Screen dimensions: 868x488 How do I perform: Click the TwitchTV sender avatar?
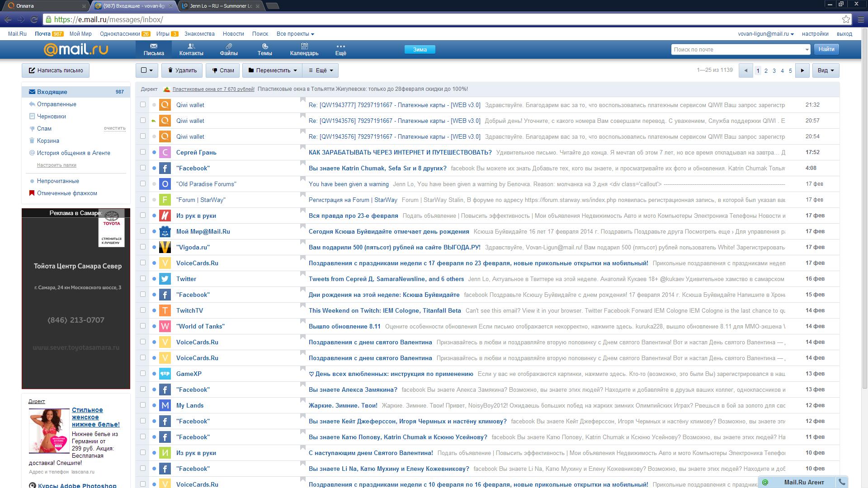[165, 310]
